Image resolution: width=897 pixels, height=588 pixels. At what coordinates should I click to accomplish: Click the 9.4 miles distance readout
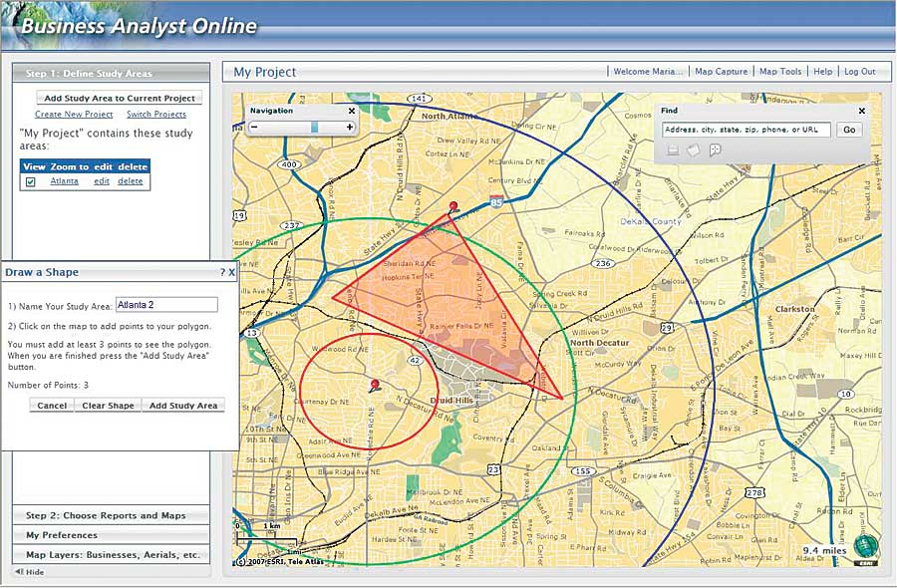click(824, 550)
